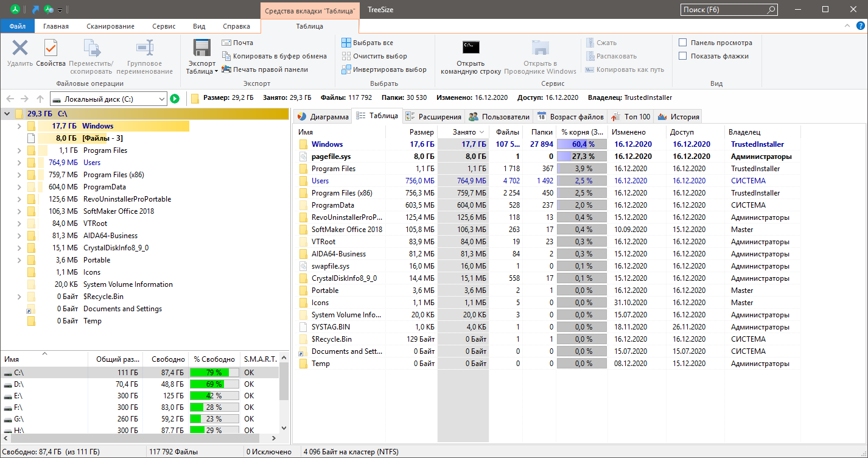Click the D:\ drive free space bar
This screenshot has height=458, width=868.
[x=214, y=384]
